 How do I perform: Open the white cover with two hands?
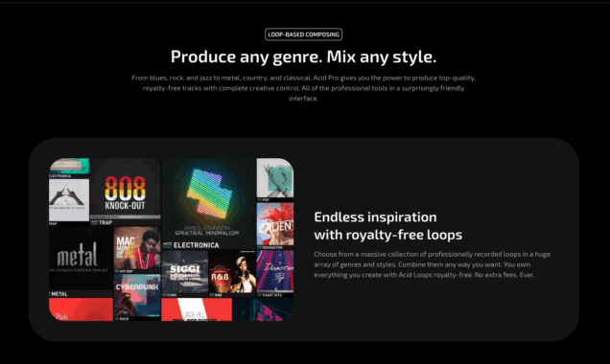[69, 200]
